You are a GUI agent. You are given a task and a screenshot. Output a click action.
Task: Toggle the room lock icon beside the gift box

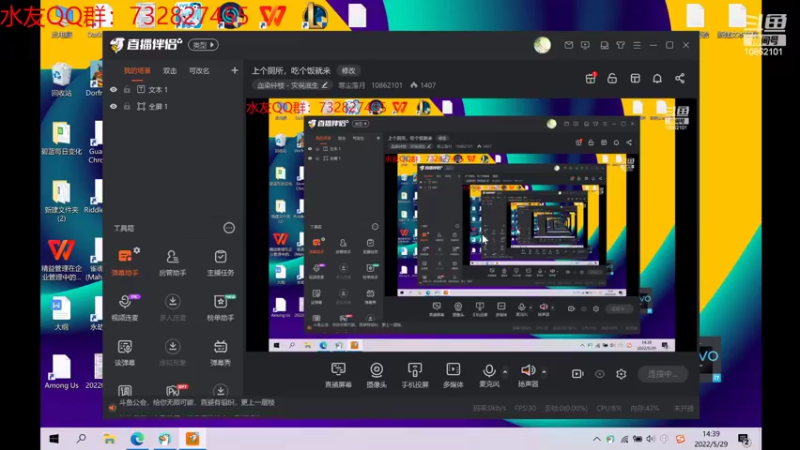(x=612, y=78)
